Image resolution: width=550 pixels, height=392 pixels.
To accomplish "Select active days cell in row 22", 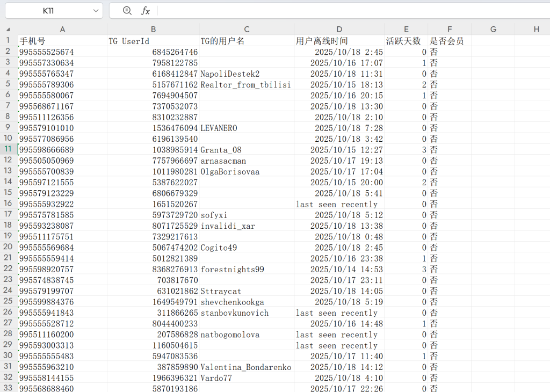I will (406, 269).
